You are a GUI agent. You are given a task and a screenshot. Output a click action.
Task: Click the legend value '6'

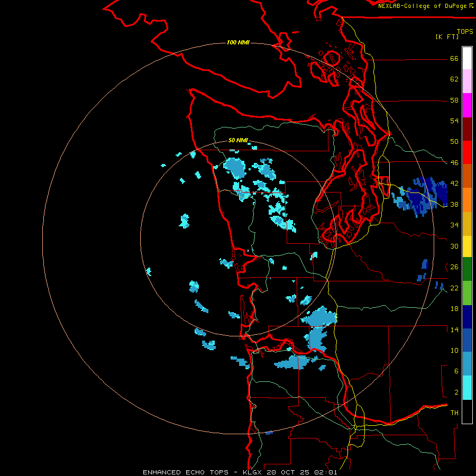click(456, 371)
